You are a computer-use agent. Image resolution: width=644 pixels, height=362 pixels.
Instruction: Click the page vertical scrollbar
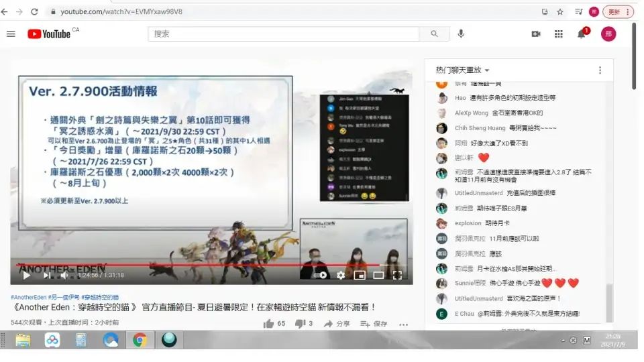[635, 56]
